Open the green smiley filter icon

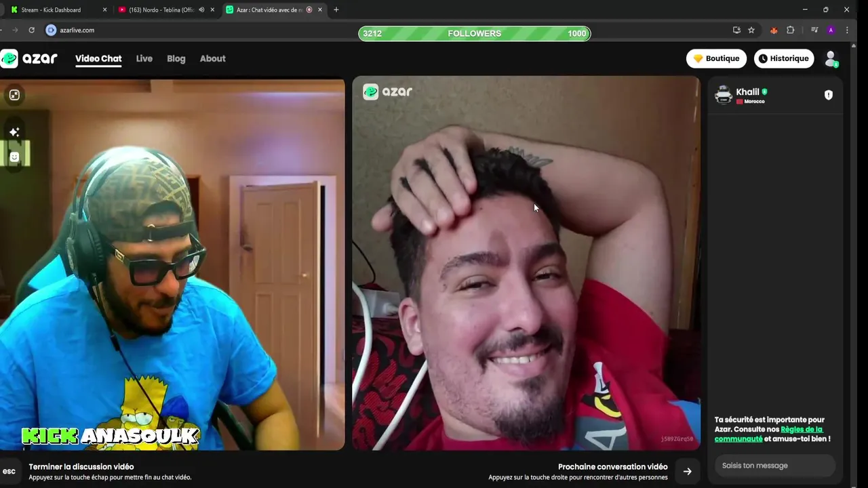coord(14,157)
